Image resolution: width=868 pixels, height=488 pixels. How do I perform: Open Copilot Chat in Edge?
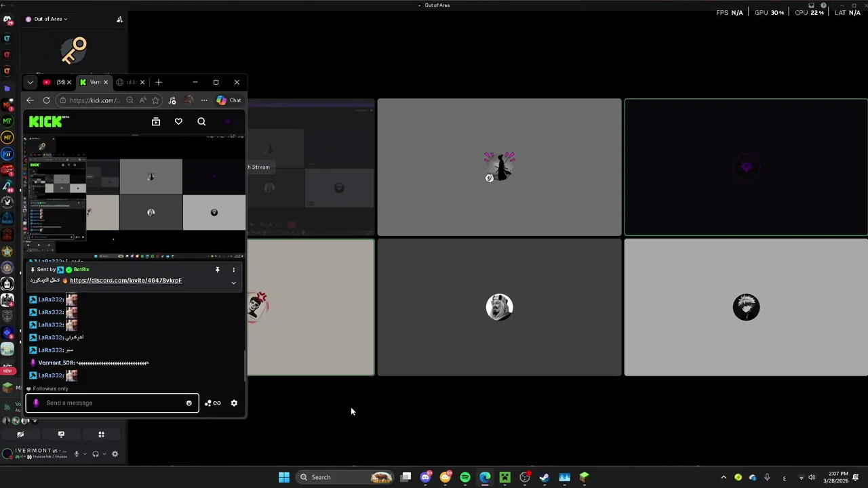[x=229, y=100]
